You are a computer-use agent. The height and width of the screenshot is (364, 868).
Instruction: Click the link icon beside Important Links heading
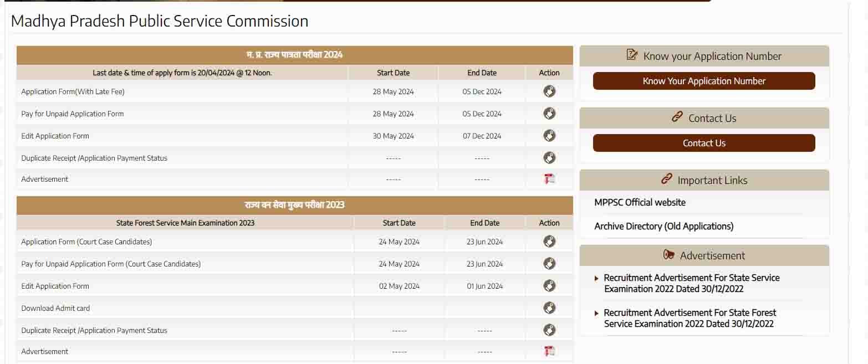(x=666, y=179)
